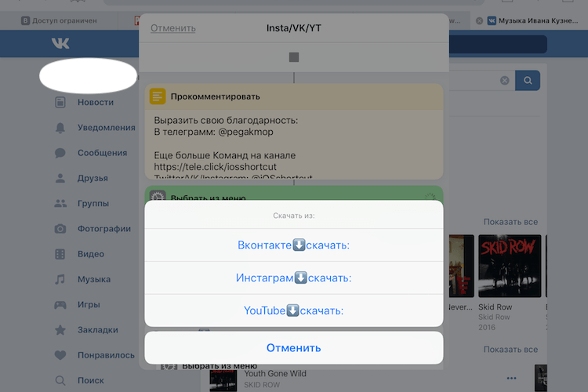588x392 pixels.
Task: Open Закладки in VK sidebar
Action: (97, 330)
